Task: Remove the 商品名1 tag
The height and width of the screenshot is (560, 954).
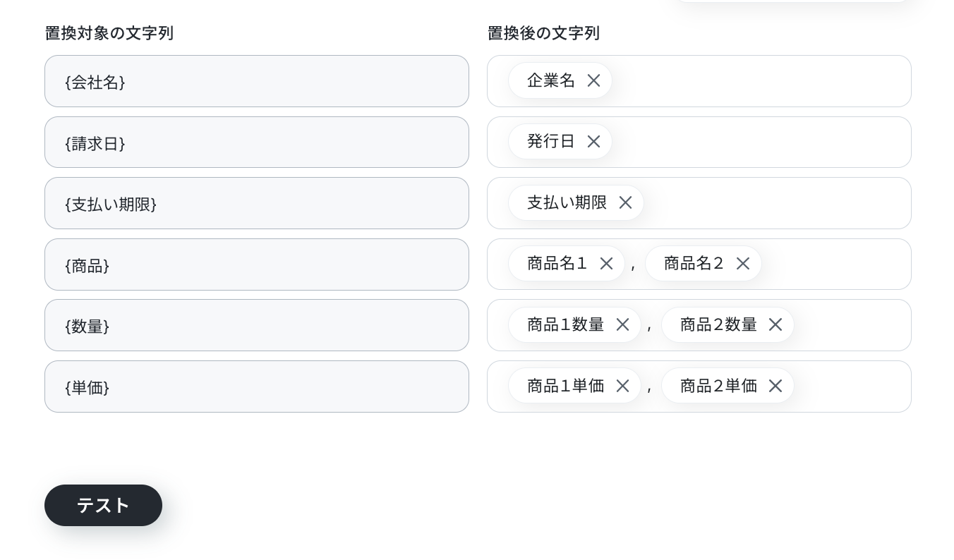Action: (x=606, y=264)
